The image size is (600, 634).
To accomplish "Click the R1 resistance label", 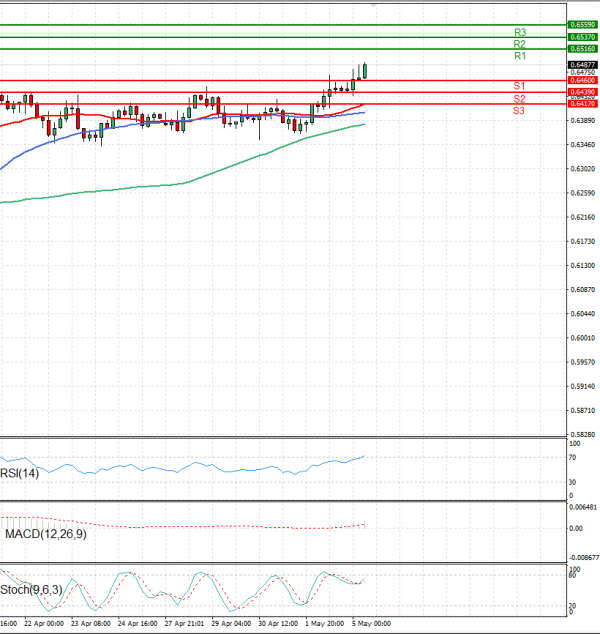I will [x=519, y=57].
